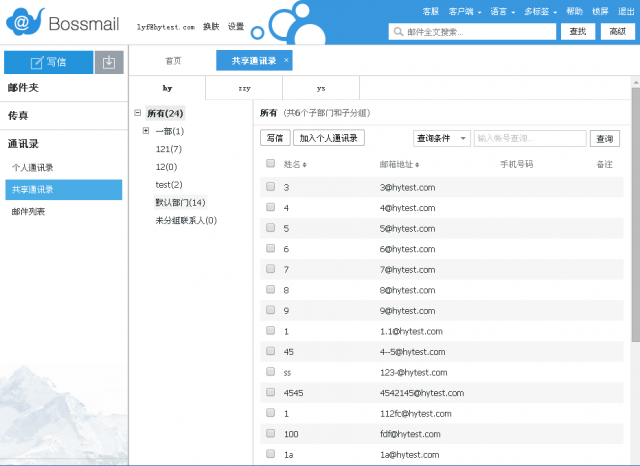Open the 查询条件 dropdown
The width and height of the screenshot is (640, 466).
pyautogui.click(x=442, y=138)
